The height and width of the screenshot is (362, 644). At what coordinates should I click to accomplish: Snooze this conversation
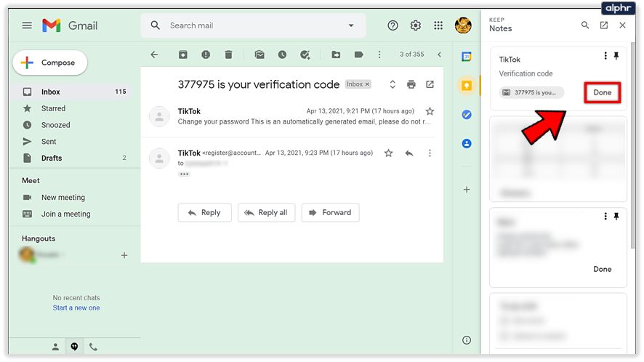click(282, 55)
